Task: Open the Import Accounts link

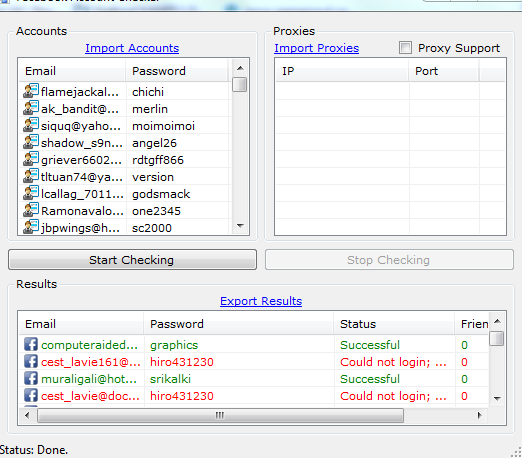Action: [132, 48]
